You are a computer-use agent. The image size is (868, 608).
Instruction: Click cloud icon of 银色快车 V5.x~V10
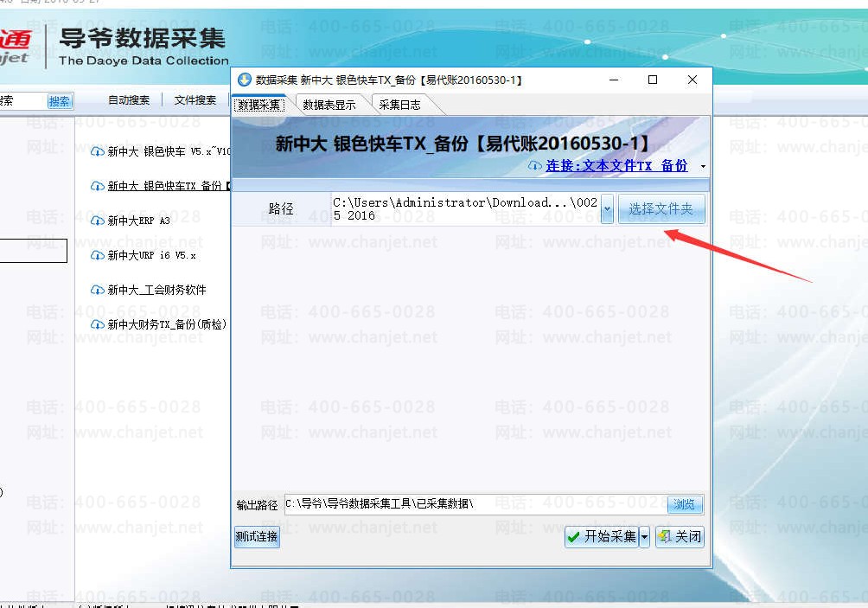(98, 151)
